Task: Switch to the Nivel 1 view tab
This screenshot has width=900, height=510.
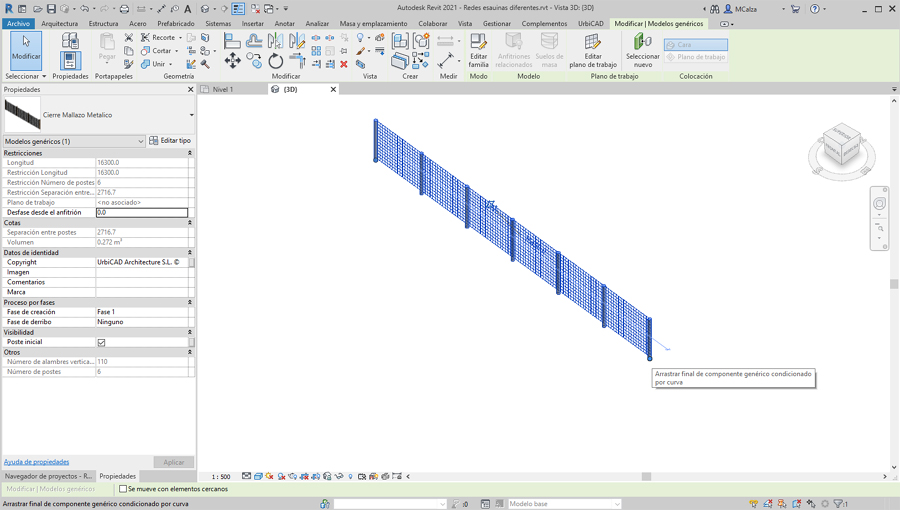Action: (222, 89)
